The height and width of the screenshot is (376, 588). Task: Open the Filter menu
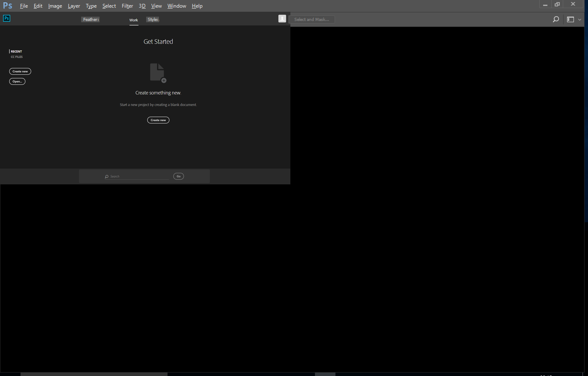pos(127,6)
